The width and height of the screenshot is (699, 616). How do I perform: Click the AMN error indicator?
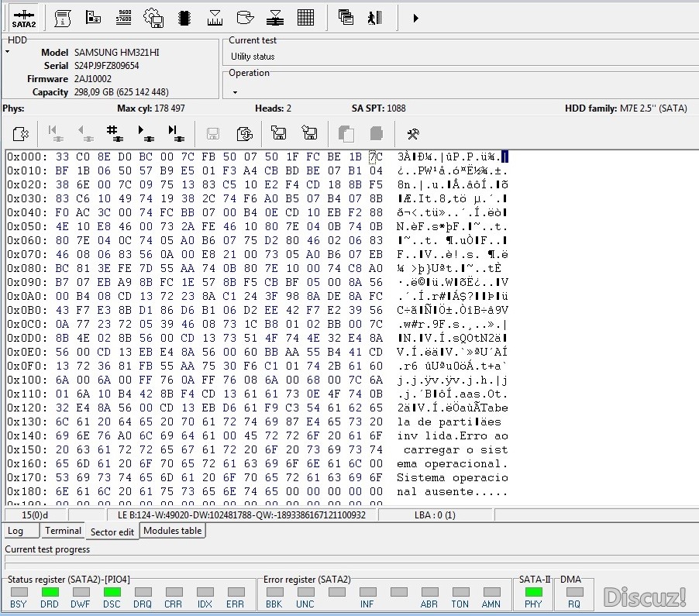[492, 592]
